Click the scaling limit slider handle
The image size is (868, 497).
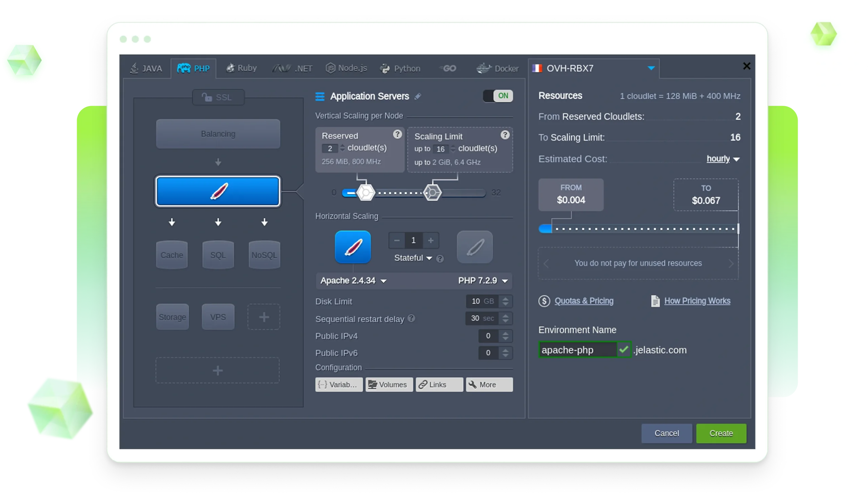[x=432, y=193]
